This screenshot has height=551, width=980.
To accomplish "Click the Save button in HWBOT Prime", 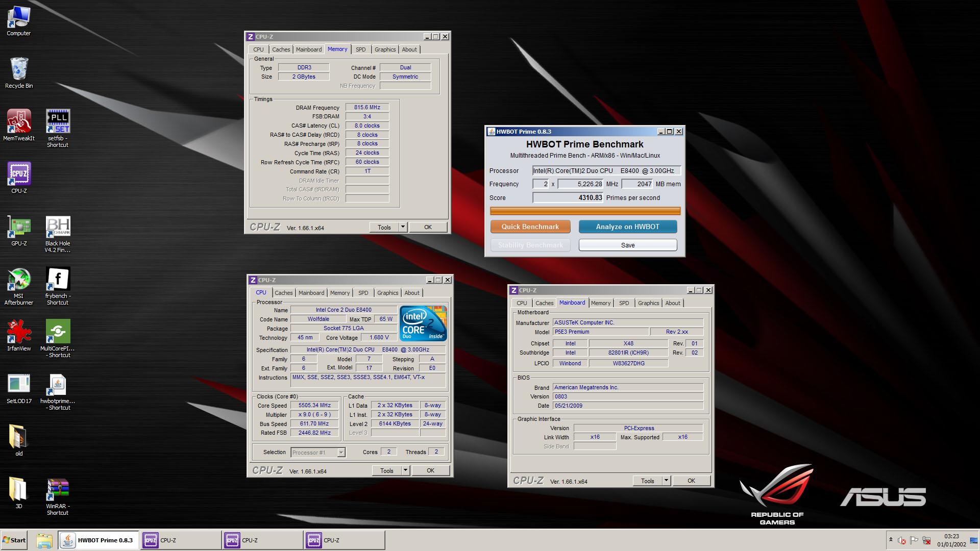I will pyautogui.click(x=627, y=245).
